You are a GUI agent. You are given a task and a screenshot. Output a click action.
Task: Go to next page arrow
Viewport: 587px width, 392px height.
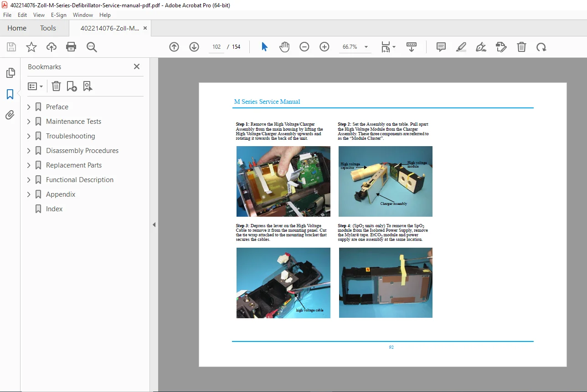pos(194,47)
